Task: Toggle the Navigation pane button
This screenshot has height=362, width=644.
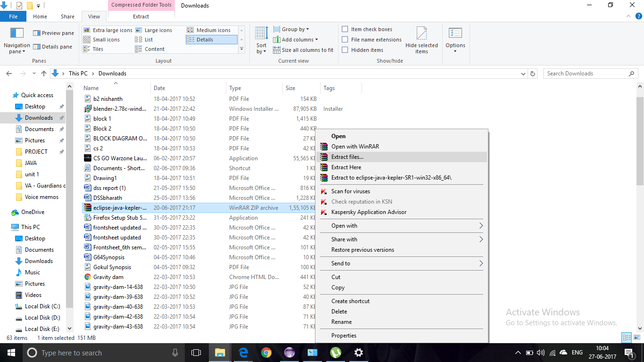Action: (17, 40)
